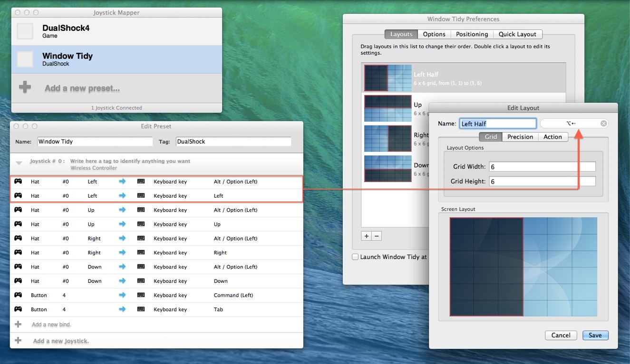Click keyboard icon in Hat Left to Left key row
630x364 pixels.
pos(141,196)
